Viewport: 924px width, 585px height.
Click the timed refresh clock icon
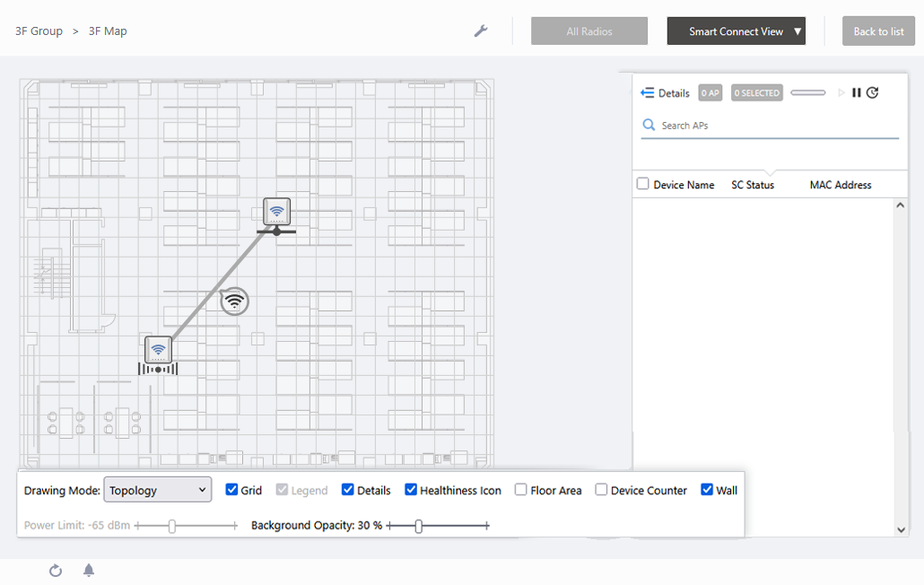[x=872, y=93]
